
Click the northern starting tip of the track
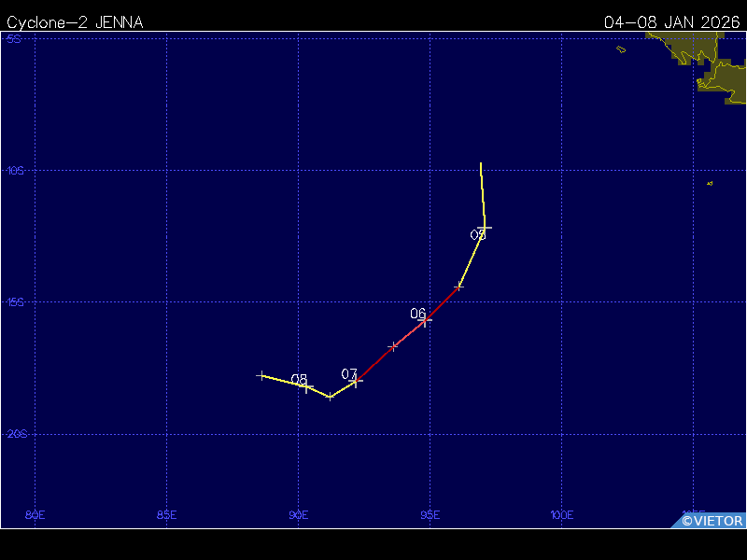pos(481,164)
